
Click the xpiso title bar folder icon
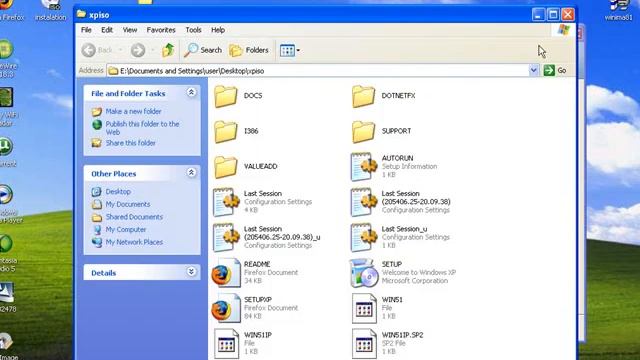(82, 14)
